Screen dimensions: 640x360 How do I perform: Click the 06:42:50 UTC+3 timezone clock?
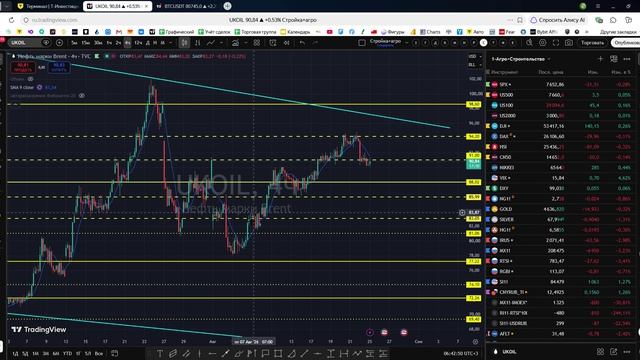point(461,353)
